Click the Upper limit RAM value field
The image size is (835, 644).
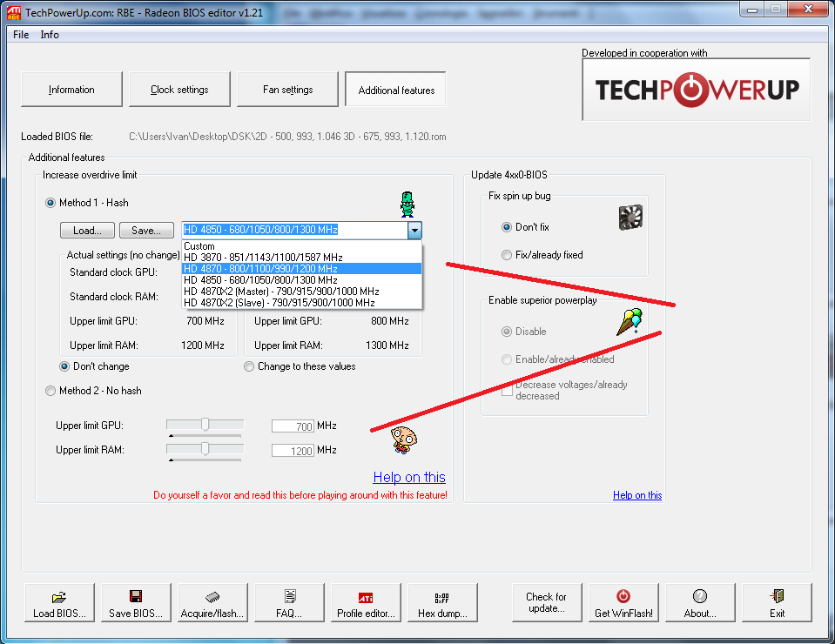[293, 451]
